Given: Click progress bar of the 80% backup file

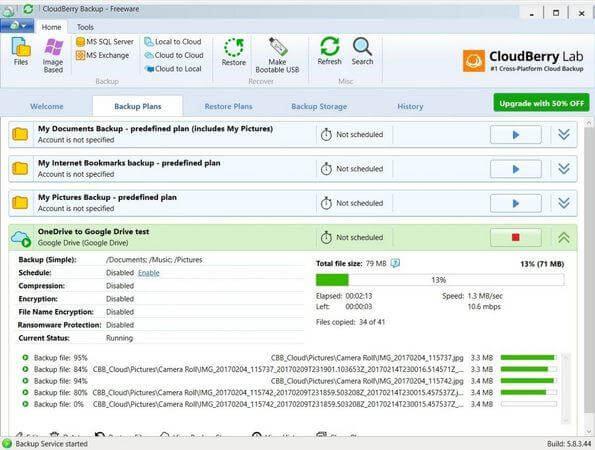Looking at the screenshot, I should pos(529,392).
